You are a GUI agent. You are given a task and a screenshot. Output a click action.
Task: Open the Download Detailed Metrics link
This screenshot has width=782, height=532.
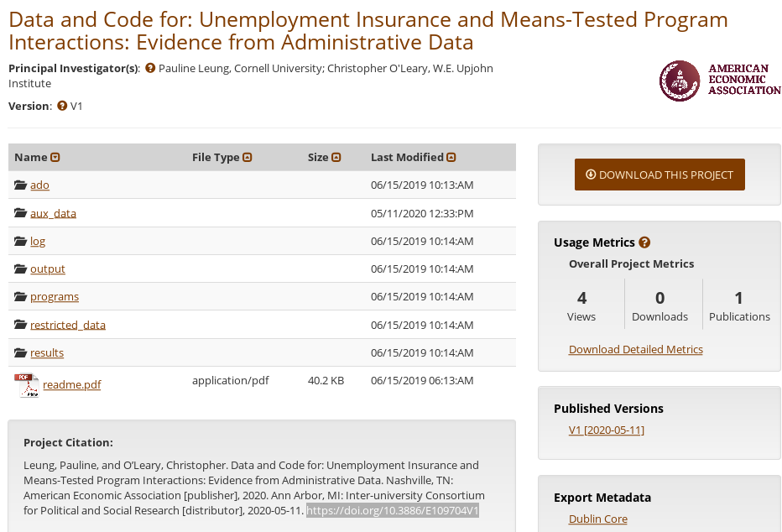(635, 349)
